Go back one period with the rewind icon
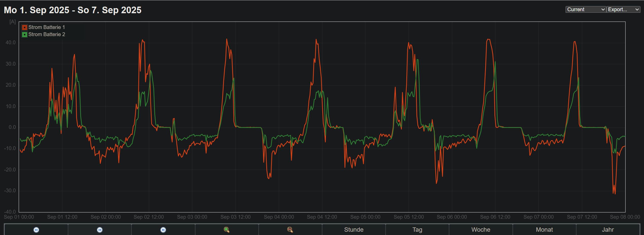The image size is (644, 235). pos(36,230)
